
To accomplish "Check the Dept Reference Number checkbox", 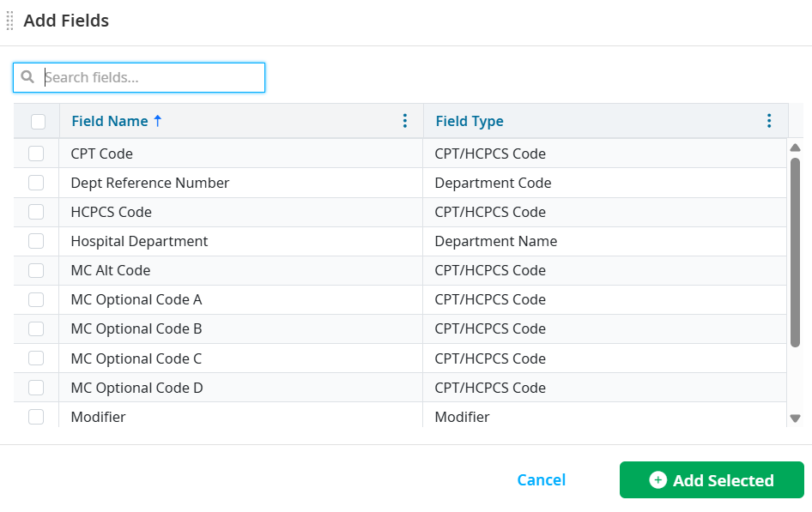I will tap(36, 183).
